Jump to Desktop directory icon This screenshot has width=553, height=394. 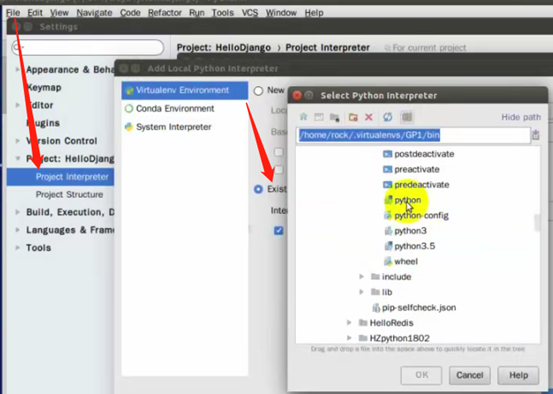(x=319, y=117)
